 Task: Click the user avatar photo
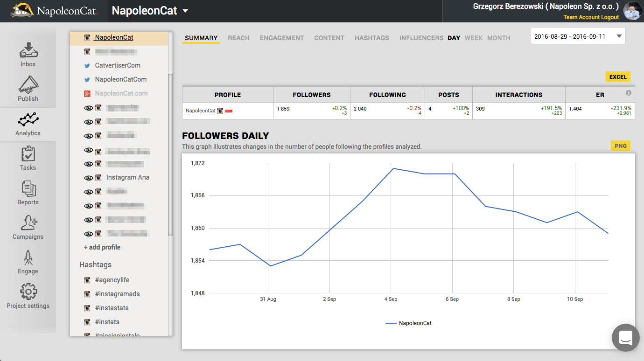point(632,11)
